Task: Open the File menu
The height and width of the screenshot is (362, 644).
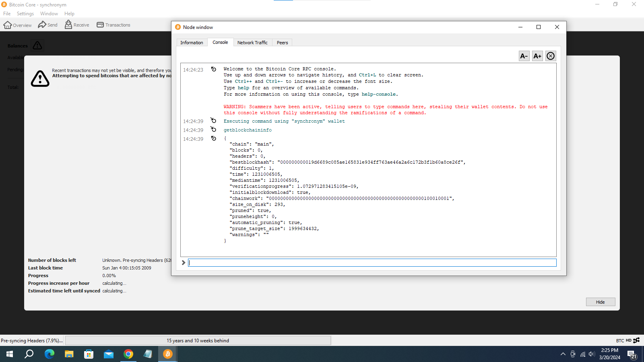Action: (x=7, y=14)
